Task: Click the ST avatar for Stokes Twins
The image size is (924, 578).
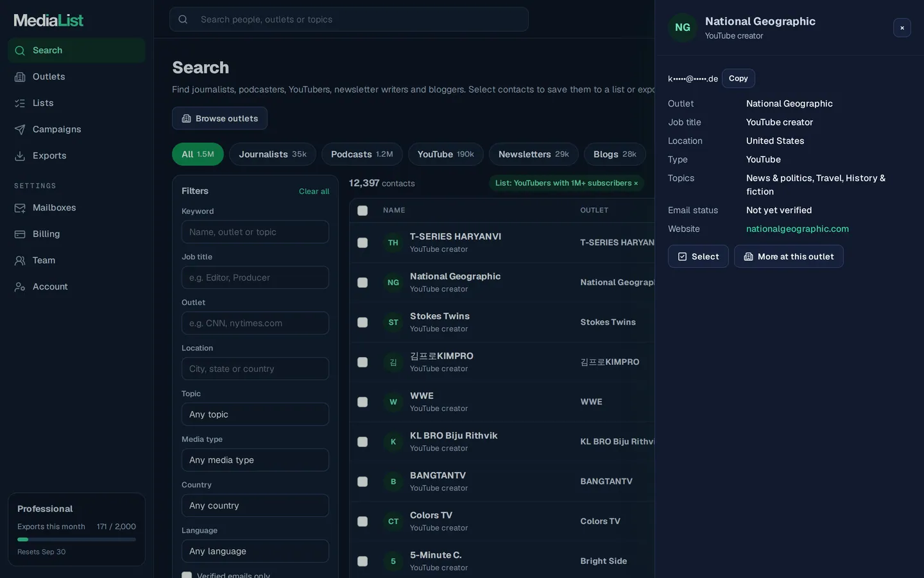Action: pyautogui.click(x=393, y=322)
